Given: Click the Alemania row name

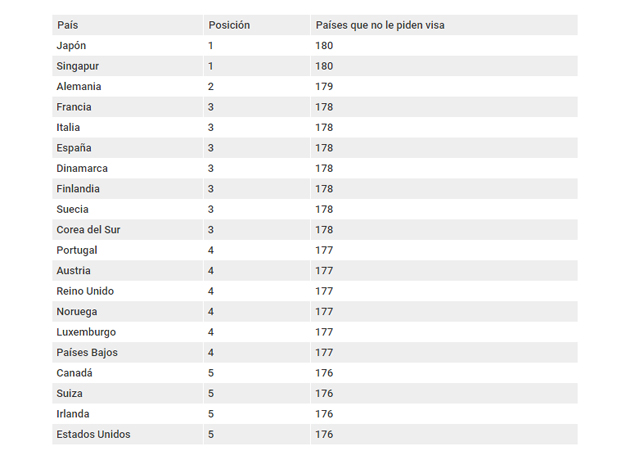Looking at the screenshot, I should 78,87.
